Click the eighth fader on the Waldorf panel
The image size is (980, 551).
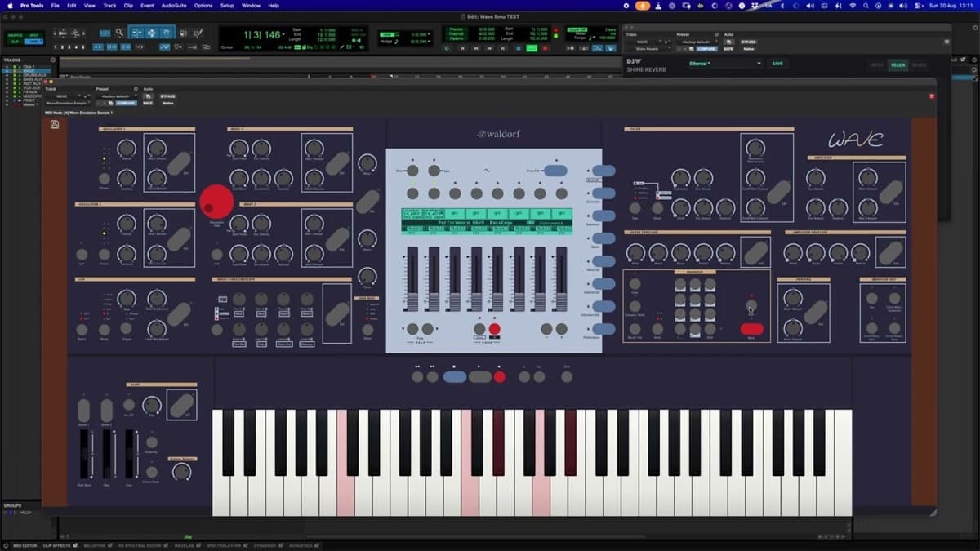pyautogui.click(x=561, y=279)
